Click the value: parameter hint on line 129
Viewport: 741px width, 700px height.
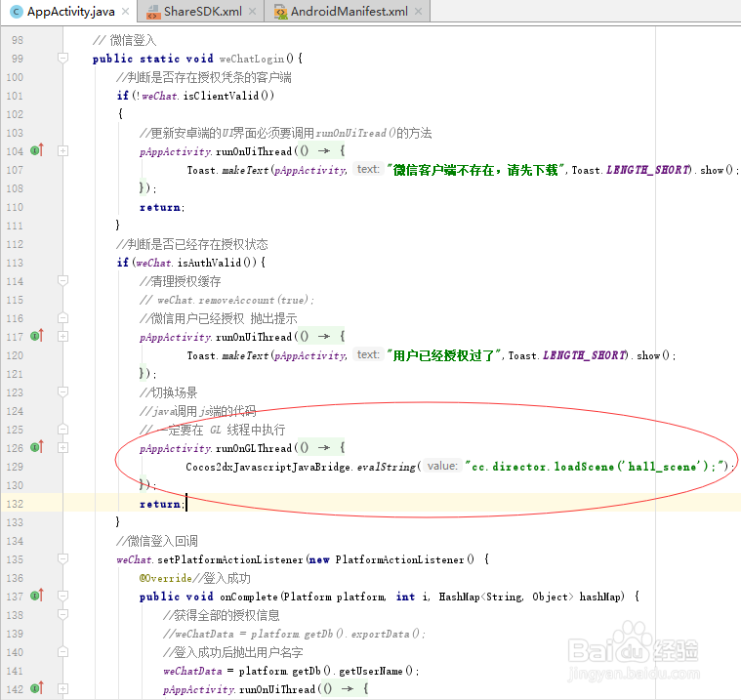tap(442, 466)
